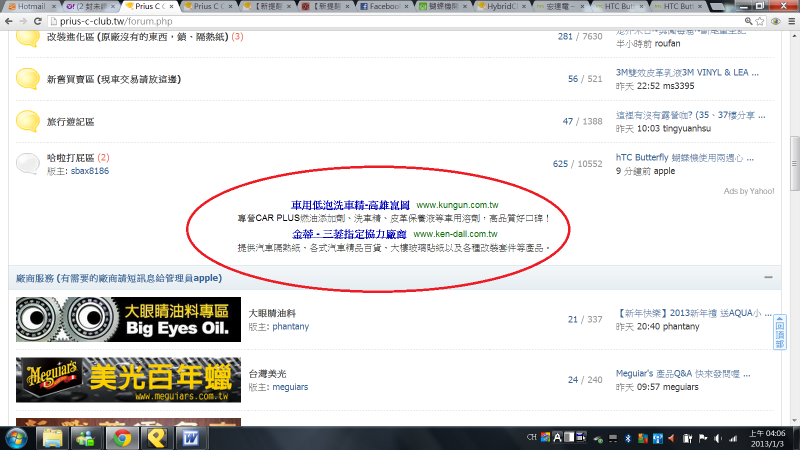Open the 改裝進化區 forum link
This screenshot has width=800, height=450.
(138, 37)
